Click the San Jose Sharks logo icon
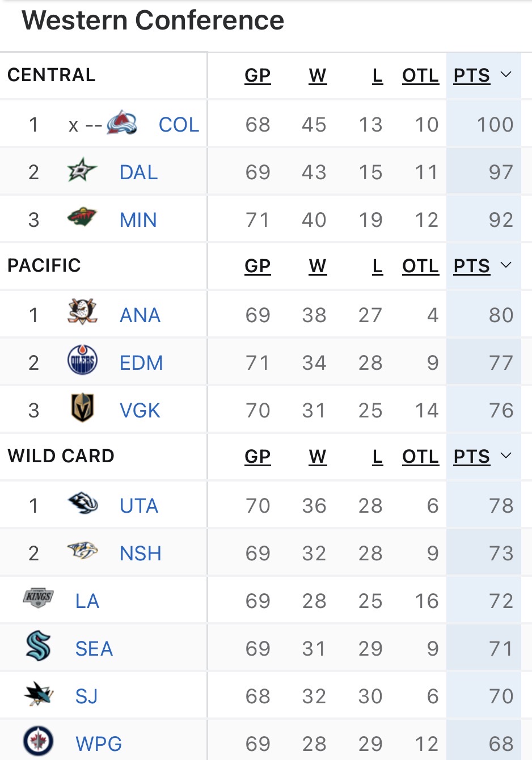Image resolution: width=532 pixels, height=760 pixels. pos(39,694)
